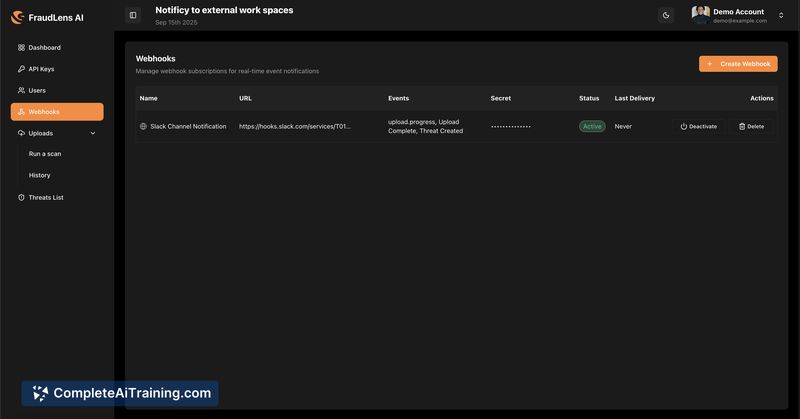Click the hooks.slack.com webhook URL

pos(295,127)
